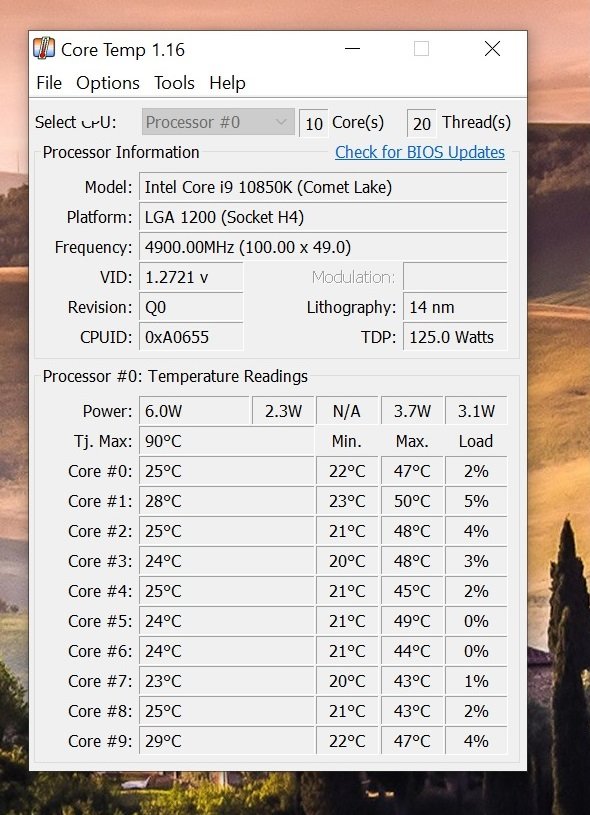Open the Help menu
This screenshot has height=815, width=590.
point(227,83)
